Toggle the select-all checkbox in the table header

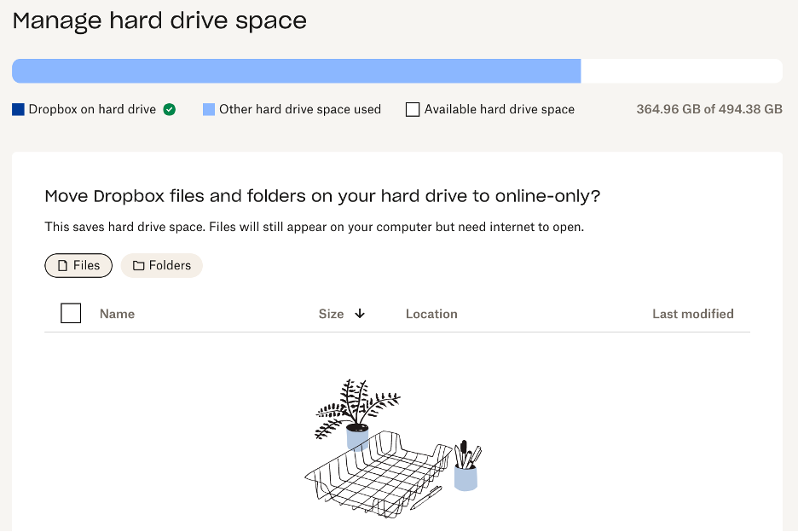pos(71,313)
